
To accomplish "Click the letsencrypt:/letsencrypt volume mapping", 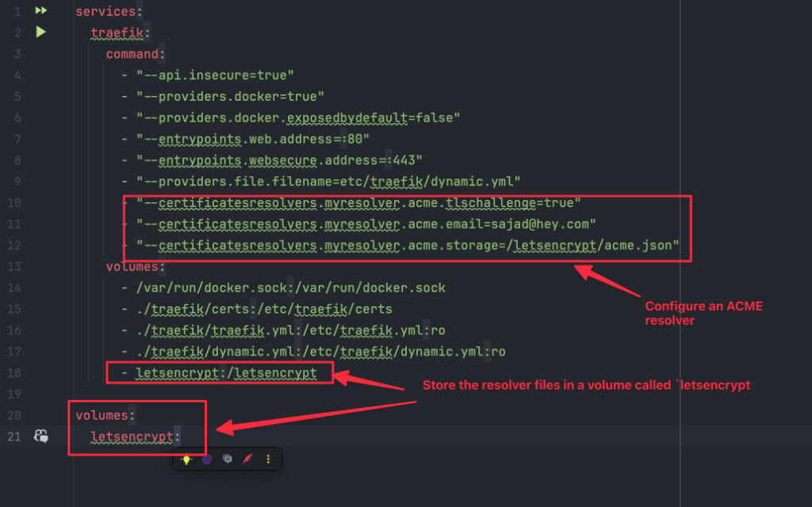I will pyautogui.click(x=226, y=373).
